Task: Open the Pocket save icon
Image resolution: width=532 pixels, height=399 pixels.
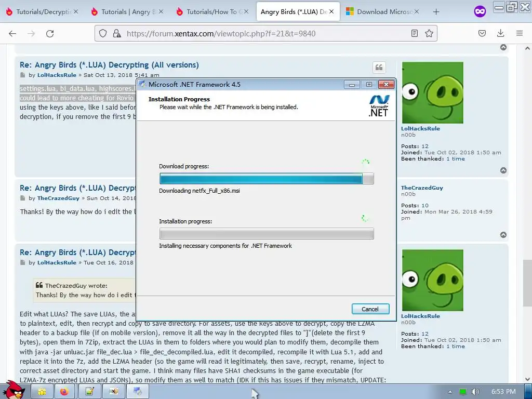Action: pos(482,33)
